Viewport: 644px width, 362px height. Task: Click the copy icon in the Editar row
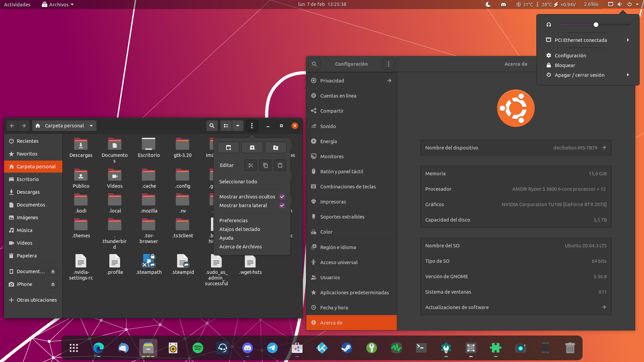[265, 165]
